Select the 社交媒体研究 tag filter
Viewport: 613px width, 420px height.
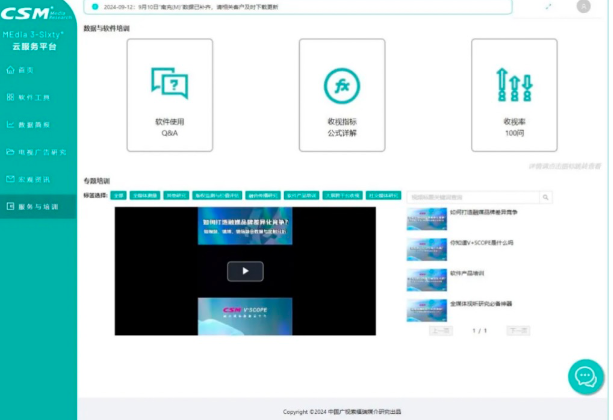[x=384, y=196]
